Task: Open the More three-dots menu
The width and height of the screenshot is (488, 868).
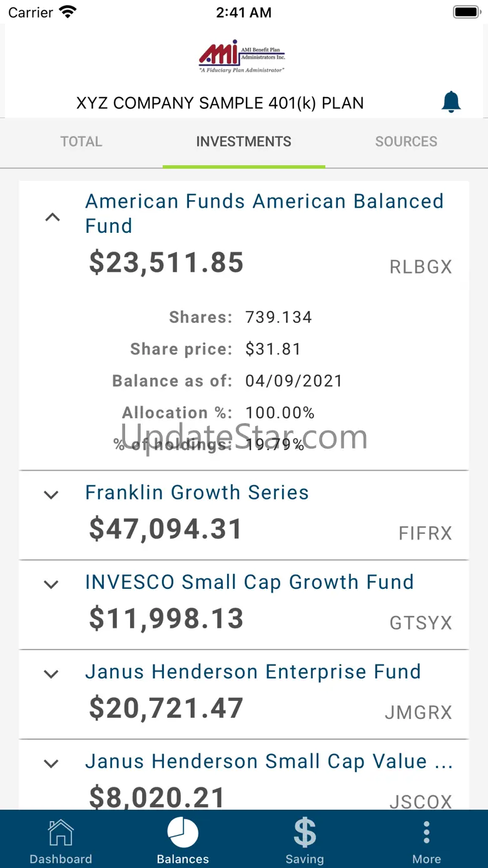Action: click(426, 833)
